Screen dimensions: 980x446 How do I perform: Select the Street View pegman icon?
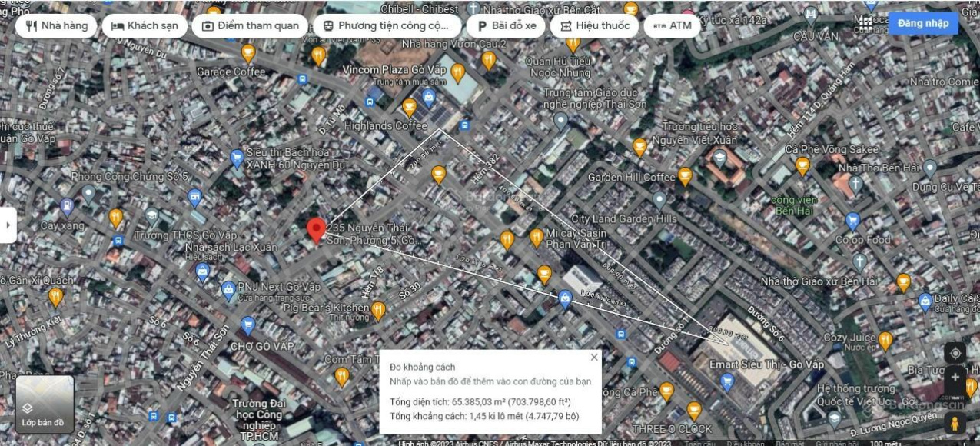(955, 424)
